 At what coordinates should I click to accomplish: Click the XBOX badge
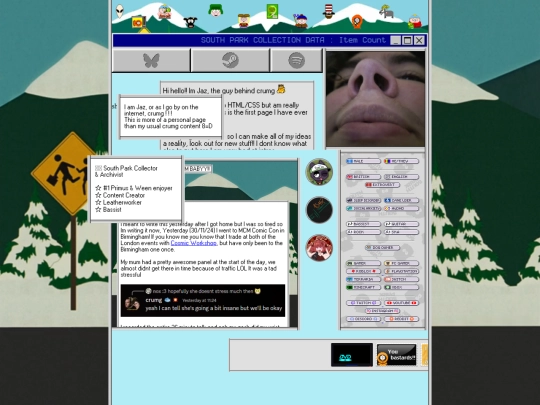(x=402, y=287)
